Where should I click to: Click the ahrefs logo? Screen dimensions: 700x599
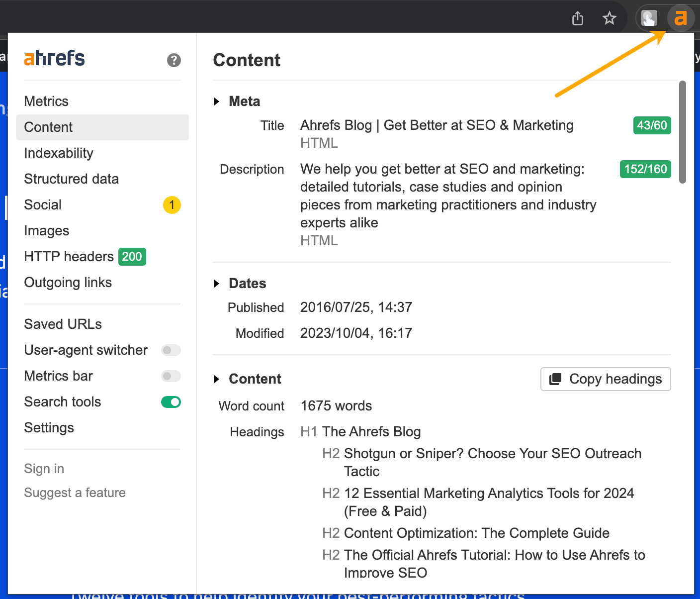pyautogui.click(x=54, y=58)
